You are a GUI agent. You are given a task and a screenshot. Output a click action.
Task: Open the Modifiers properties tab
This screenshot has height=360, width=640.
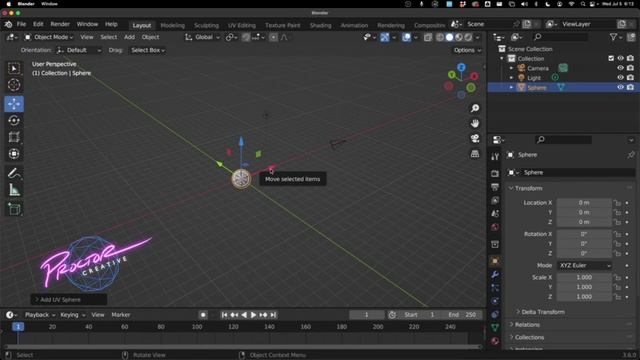point(495,274)
